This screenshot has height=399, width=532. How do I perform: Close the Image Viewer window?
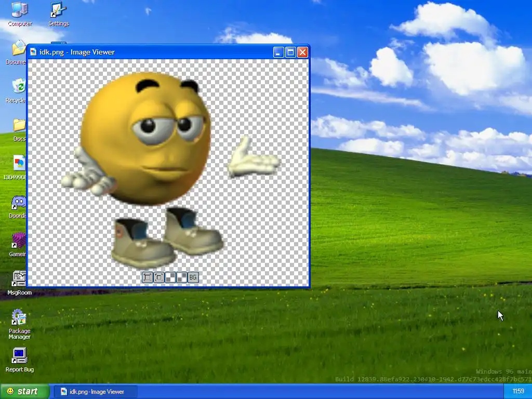point(302,52)
